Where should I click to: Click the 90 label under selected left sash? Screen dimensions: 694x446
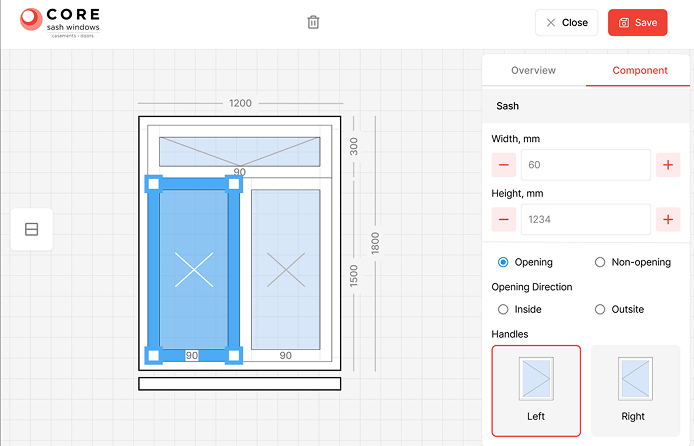[192, 355]
